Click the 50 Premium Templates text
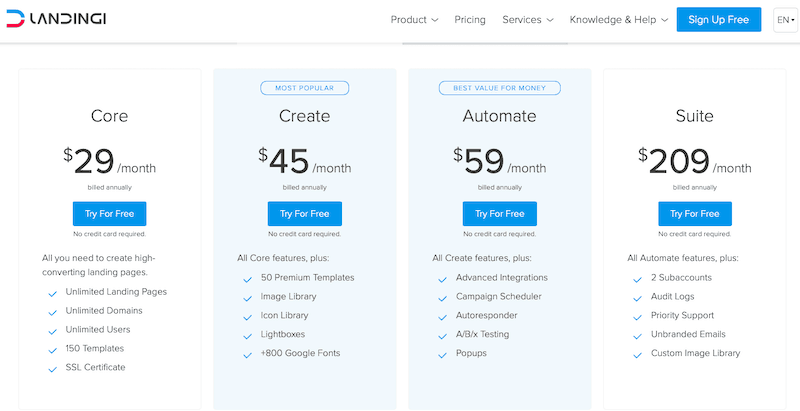Screen dimensions: 800x411 pos(307,277)
